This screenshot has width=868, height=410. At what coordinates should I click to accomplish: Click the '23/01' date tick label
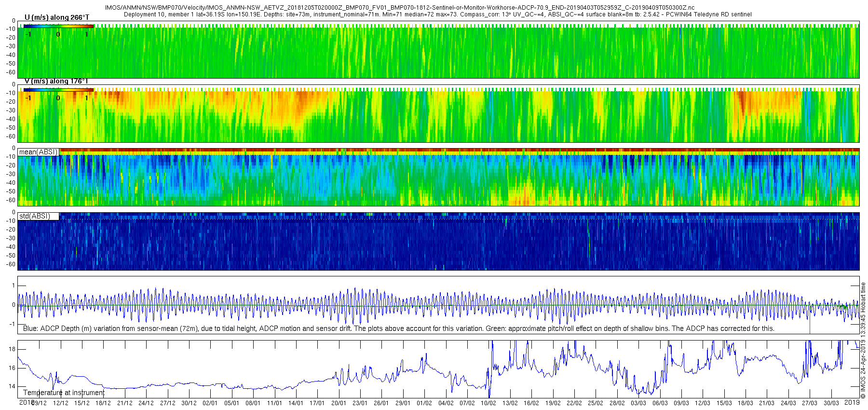click(x=360, y=403)
